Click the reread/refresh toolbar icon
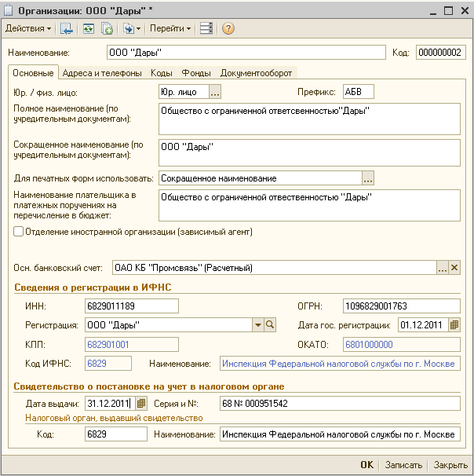The height and width of the screenshot is (476, 474). 88,28
